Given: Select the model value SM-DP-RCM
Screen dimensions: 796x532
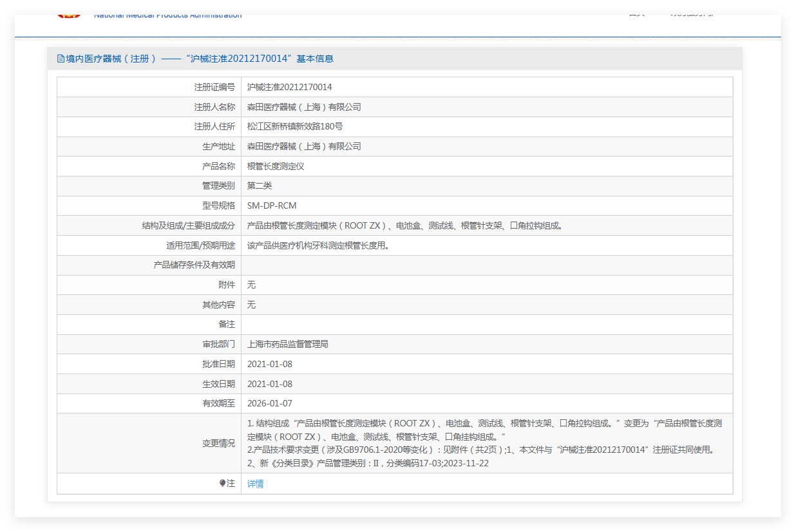Looking at the screenshot, I should [272, 205].
